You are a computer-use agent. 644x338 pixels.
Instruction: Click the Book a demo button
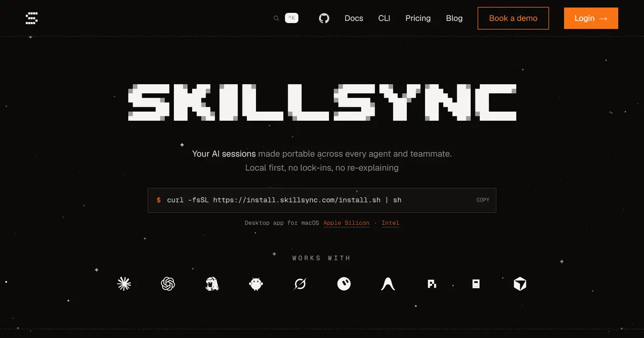pyautogui.click(x=513, y=18)
